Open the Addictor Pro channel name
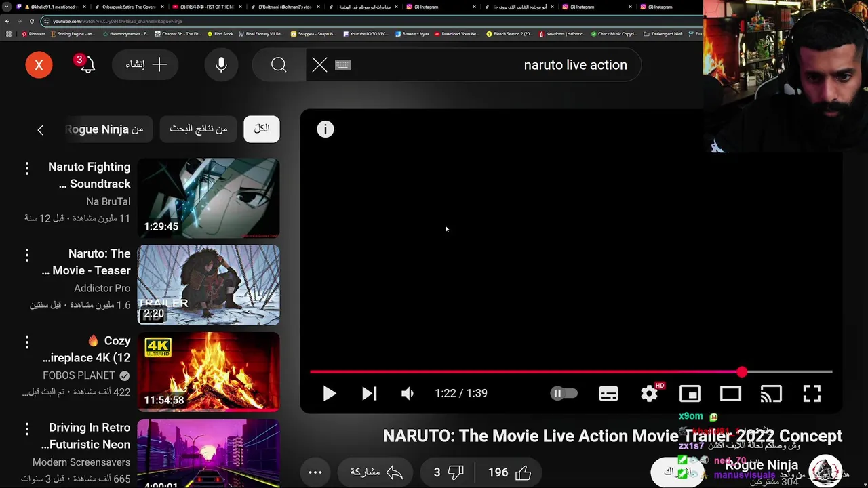 point(102,288)
